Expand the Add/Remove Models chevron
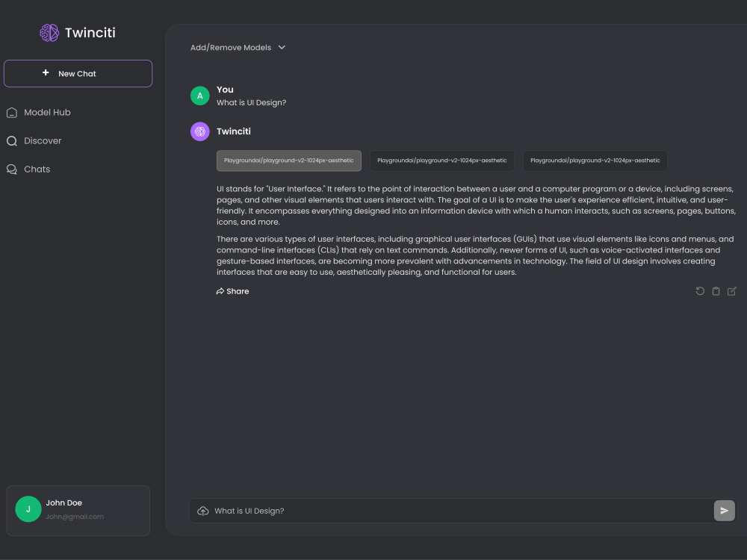 tap(282, 47)
